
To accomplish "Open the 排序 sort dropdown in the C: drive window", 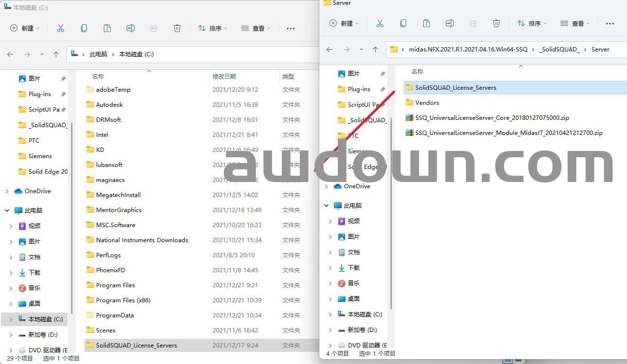I will (x=213, y=29).
